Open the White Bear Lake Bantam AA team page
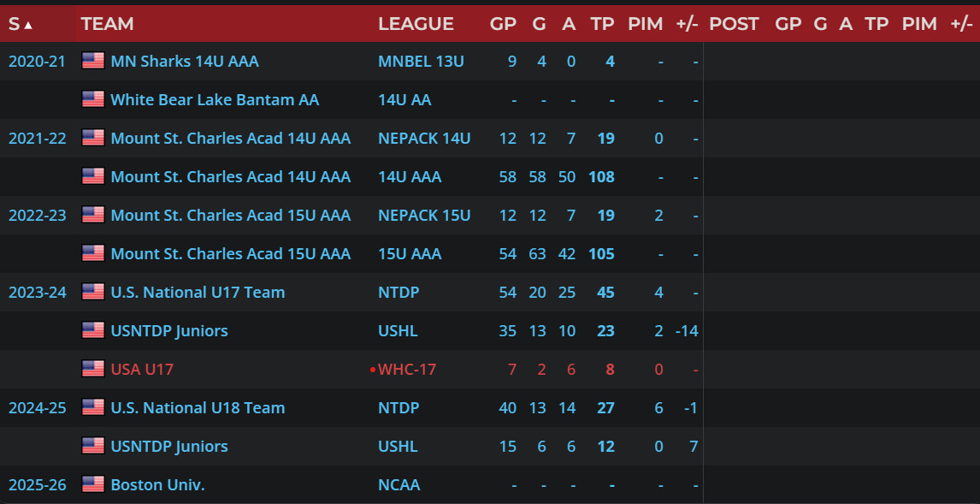Image resolution: width=980 pixels, height=504 pixels. [215, 99]
